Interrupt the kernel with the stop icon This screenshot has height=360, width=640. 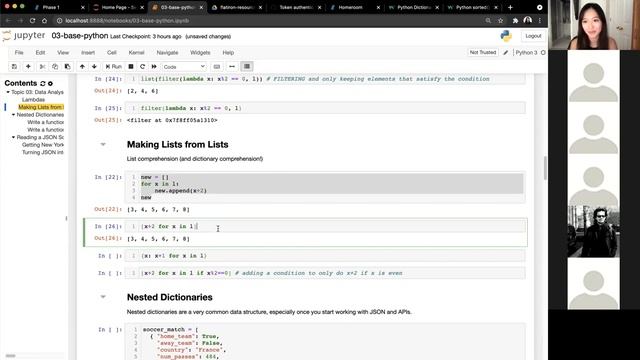pos(131,67)
